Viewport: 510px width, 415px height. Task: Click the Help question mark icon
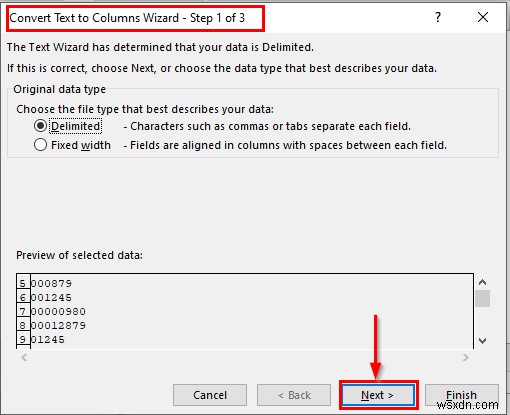point(438,17)
